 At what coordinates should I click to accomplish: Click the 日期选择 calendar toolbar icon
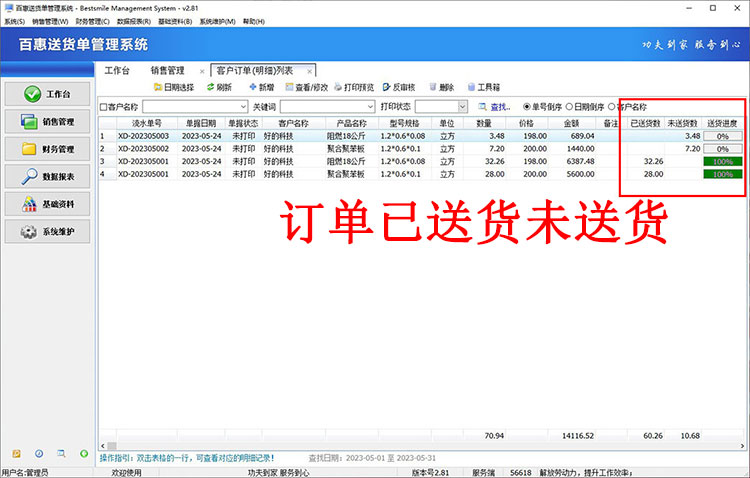tap(156, 87)
